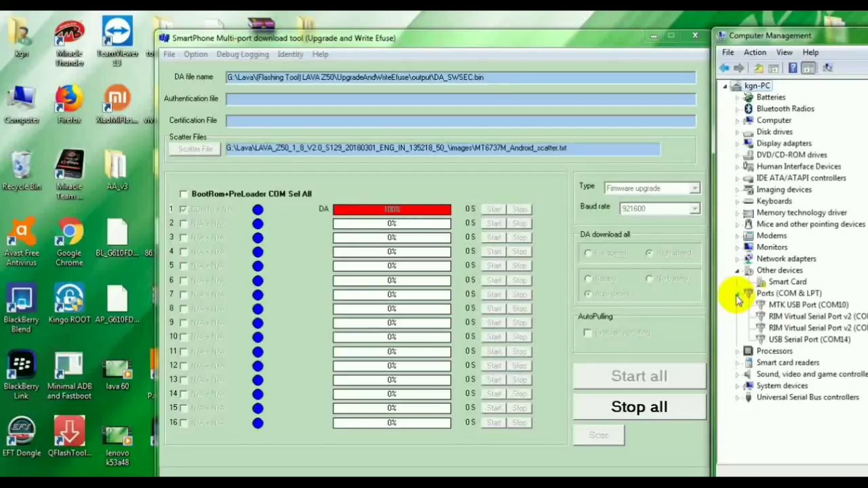Screen dimensions: 868x488
Task: Select the XiaoMiFlash desktop icon
Action: pos(117,105)
